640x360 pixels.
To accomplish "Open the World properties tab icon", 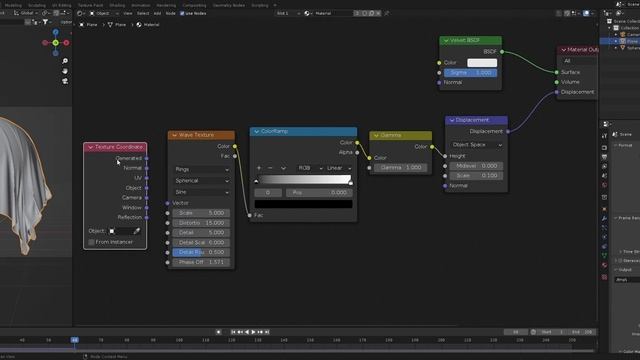I will coord(604,185).
